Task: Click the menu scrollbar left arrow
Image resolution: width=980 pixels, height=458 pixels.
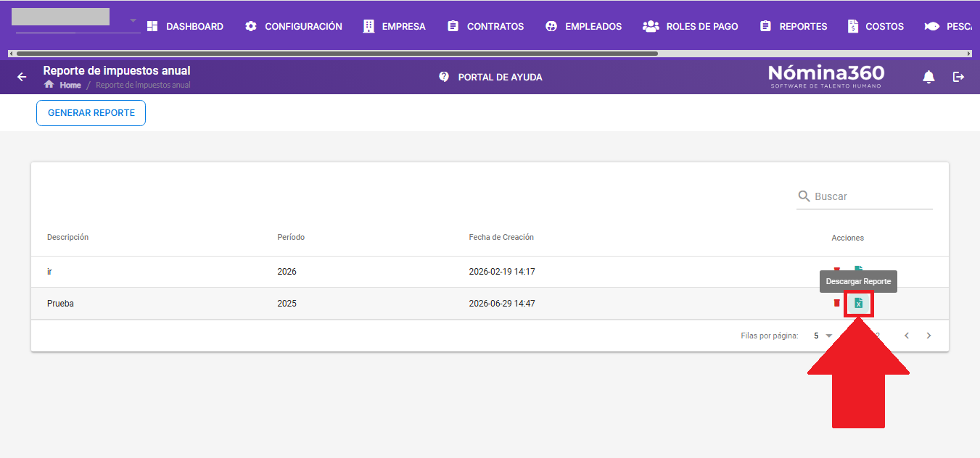Action: pyautogui.click(x=11, y=54)
